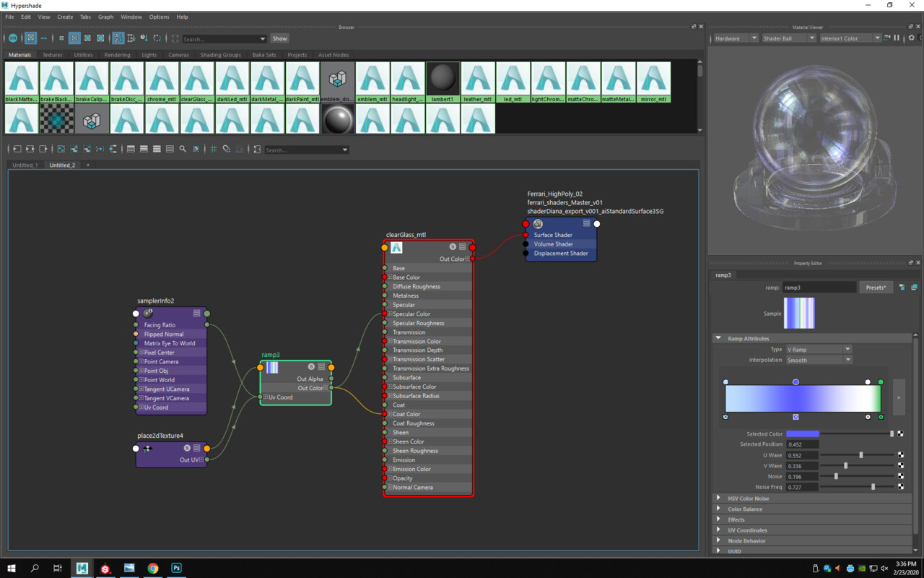Click the magnifier icon in graph toolbar
Viewport: 924px width, 578px height.
(183, 150)
